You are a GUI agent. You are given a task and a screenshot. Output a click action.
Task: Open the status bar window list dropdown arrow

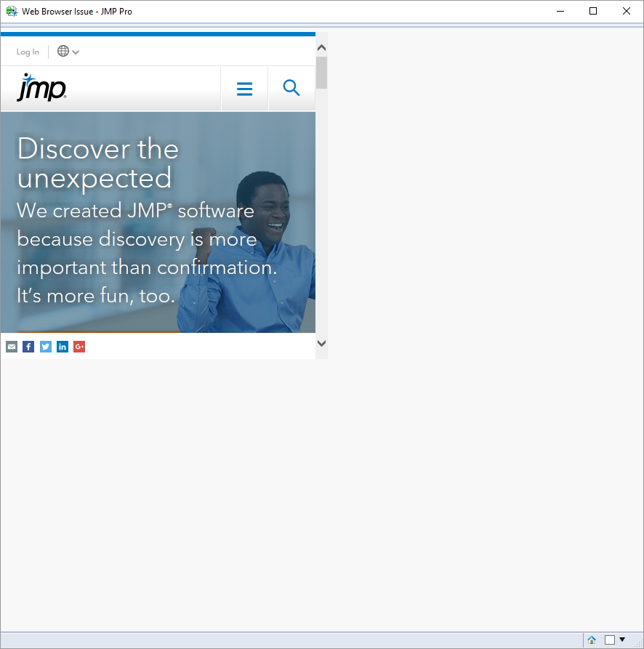[x=622, y=640]
